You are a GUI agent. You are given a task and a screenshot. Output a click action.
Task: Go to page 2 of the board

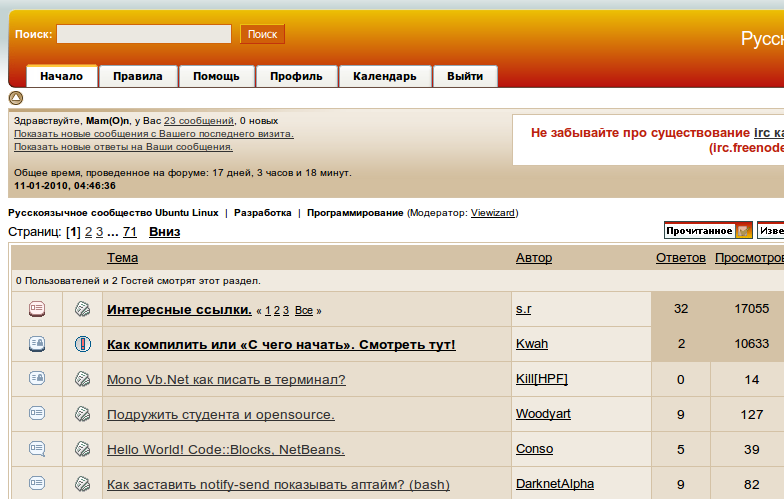[x=88, y=232]
